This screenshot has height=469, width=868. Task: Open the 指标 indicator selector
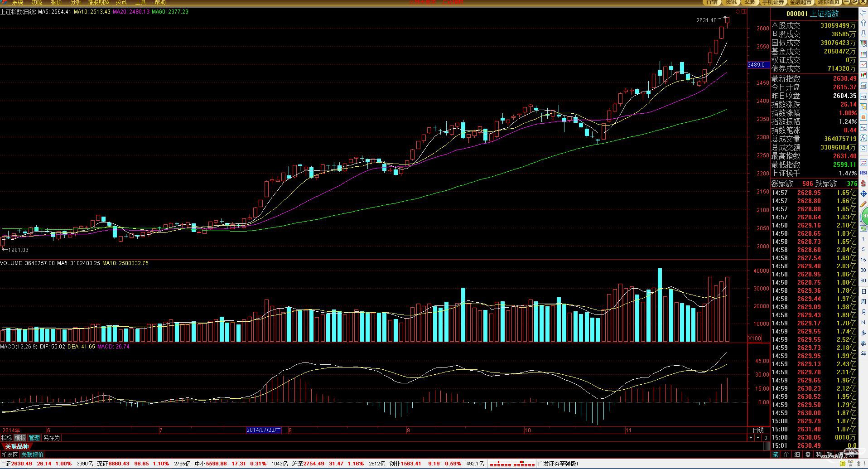click(7, 438)
